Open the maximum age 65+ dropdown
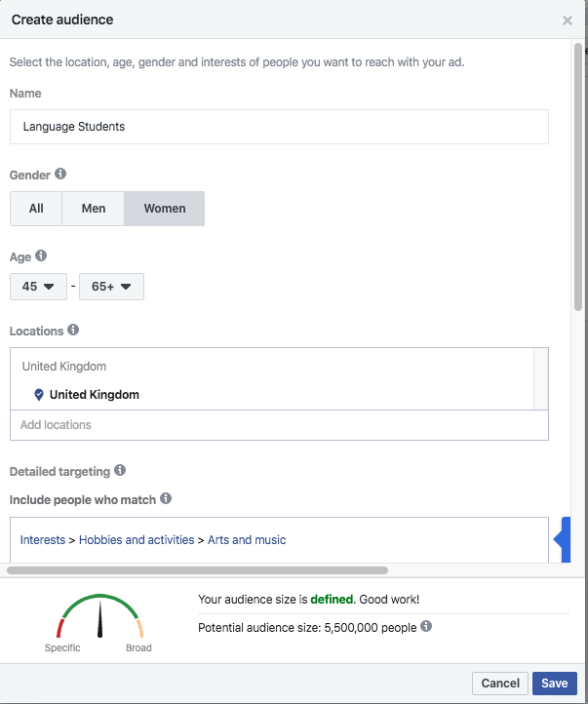This screenshot has height=704, width=588. pyautogui.click(x=111, y=287)
